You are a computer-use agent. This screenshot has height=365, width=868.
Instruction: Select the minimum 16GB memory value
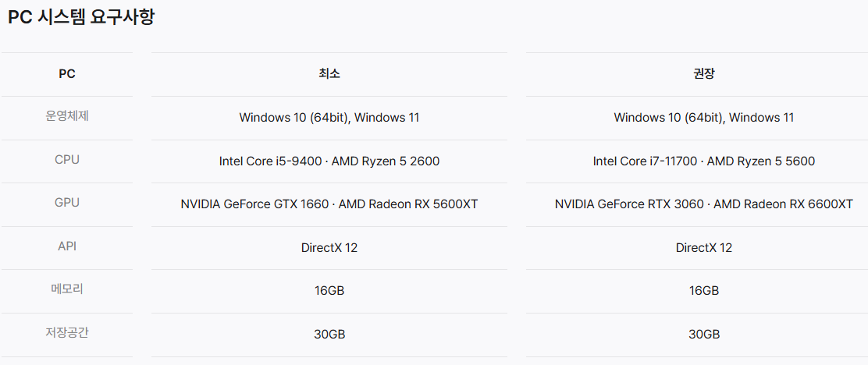[329, 291]
